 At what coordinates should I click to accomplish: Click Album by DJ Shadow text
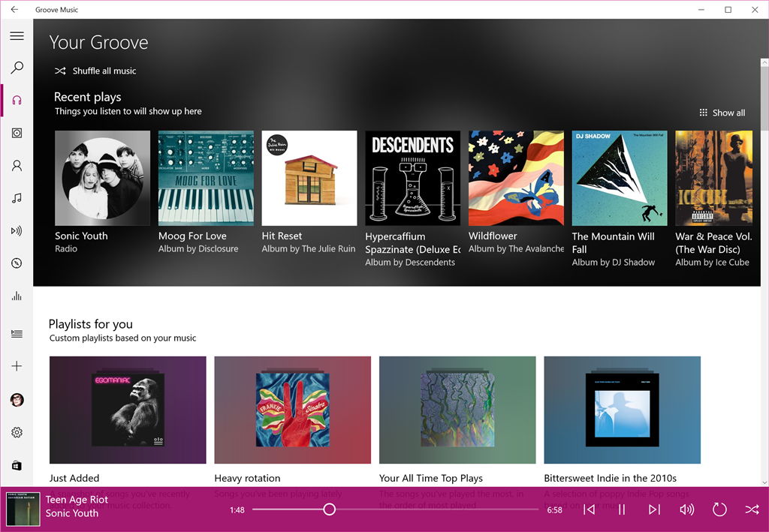click(x=613, y=263)
